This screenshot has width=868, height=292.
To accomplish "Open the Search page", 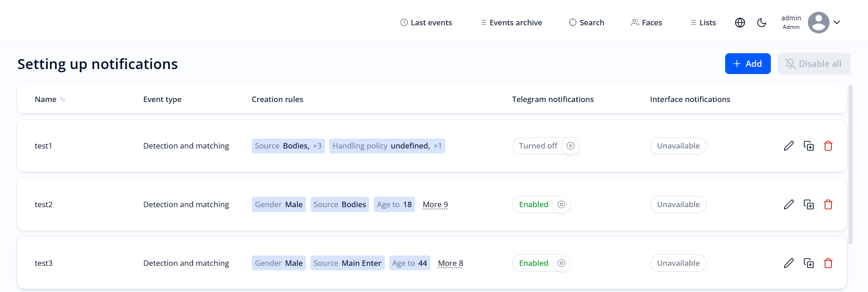I will point(586,22).
